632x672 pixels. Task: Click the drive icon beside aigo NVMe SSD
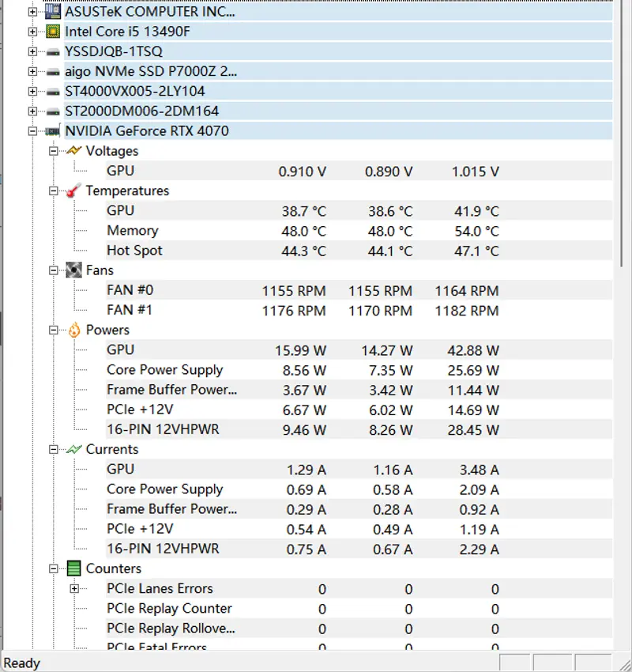[53, 72]
